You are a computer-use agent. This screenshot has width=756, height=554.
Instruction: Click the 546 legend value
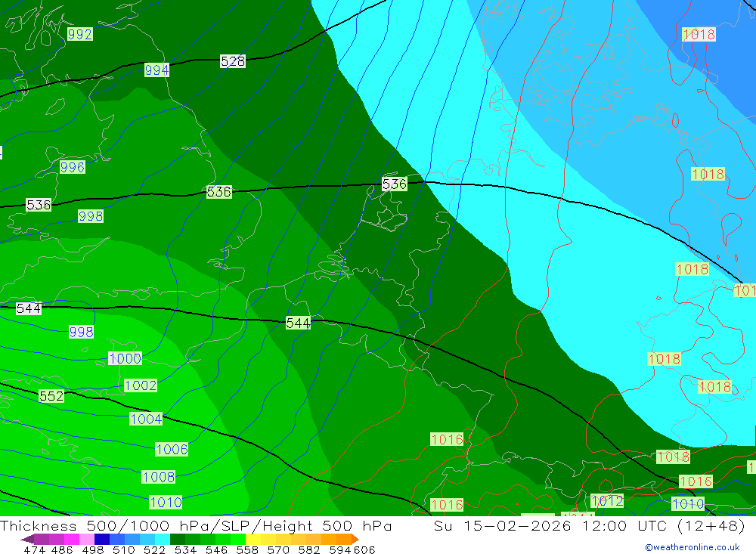click(x=216, y=549)
